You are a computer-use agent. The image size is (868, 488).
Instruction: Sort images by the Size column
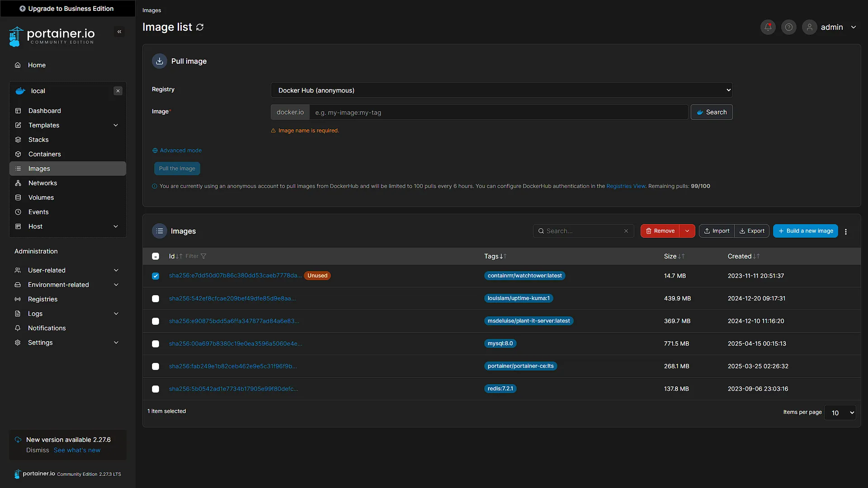click(x=674, y=256)
